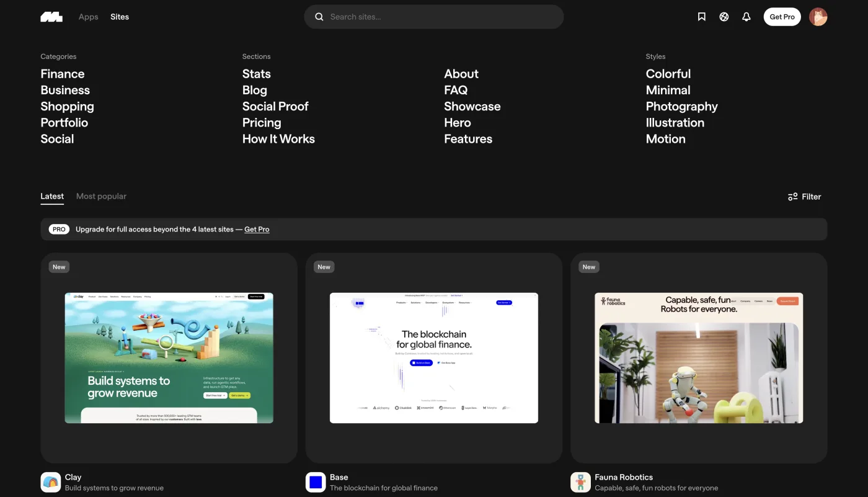
Task: Click 'The blockchain for global finance' caption
Action: tap(384, 488)
